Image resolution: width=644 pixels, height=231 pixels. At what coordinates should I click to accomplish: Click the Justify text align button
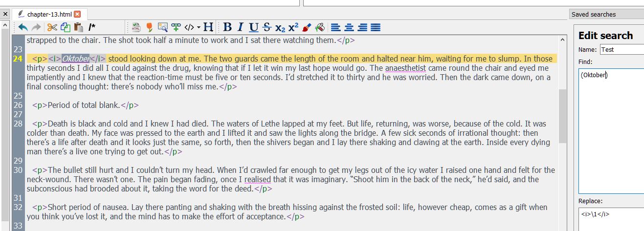point(376,27)
